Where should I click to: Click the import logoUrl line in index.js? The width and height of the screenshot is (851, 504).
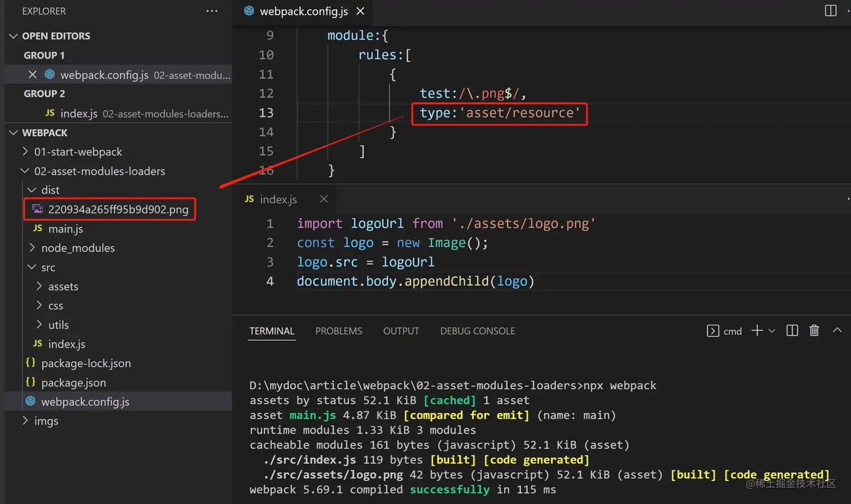click(x=446, y=223)
